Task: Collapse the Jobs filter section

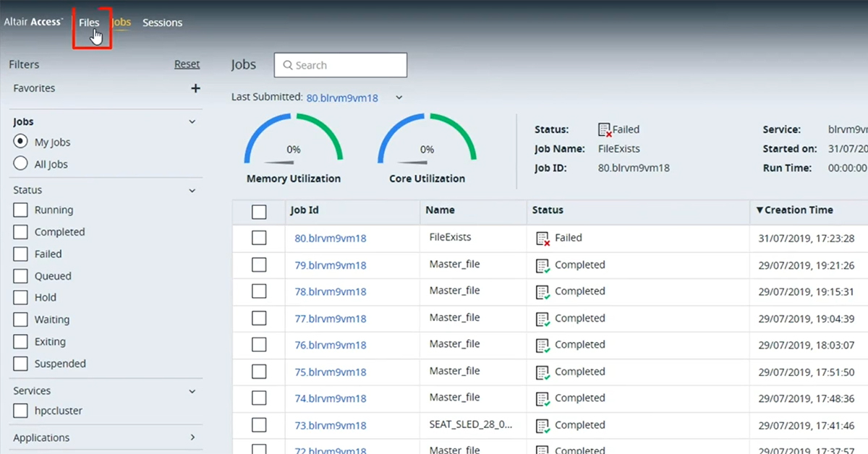Action: 192,122
